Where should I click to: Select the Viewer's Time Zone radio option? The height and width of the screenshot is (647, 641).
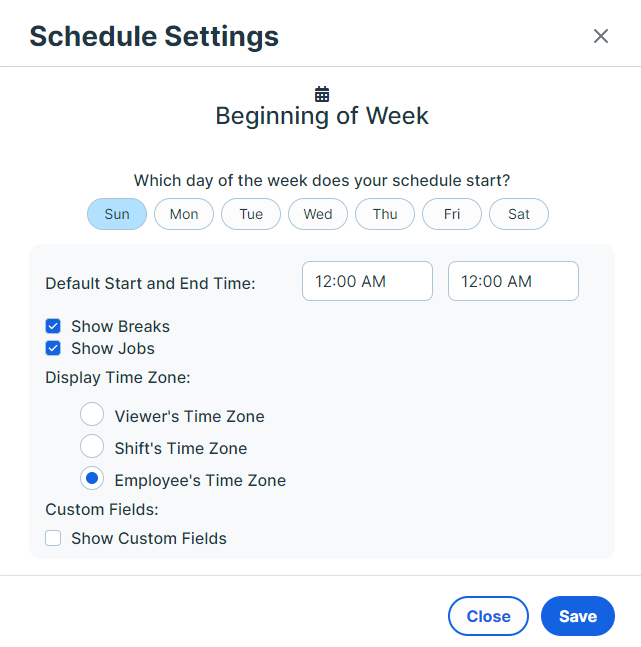(x=92, y=414)
